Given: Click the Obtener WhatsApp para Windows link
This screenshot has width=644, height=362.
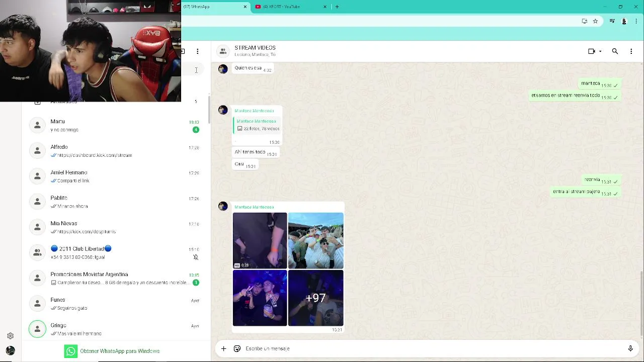Looking at the screenshot, I should click(x=120, y=351).
